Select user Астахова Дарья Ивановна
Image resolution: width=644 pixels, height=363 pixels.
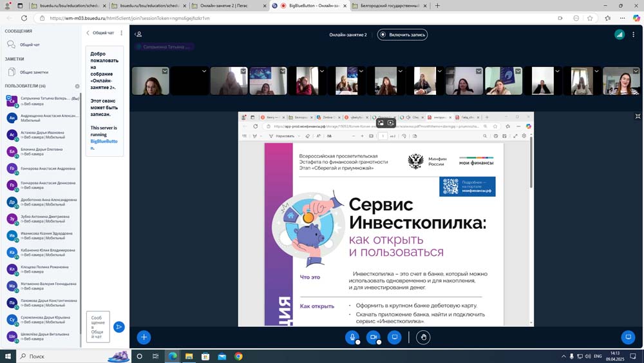[x=43, y=135]
